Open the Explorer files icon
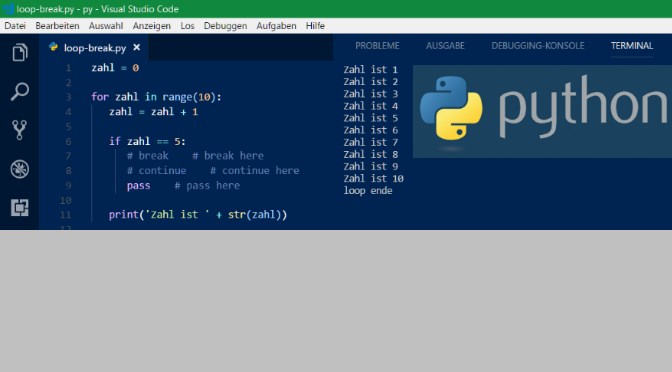 20,52
